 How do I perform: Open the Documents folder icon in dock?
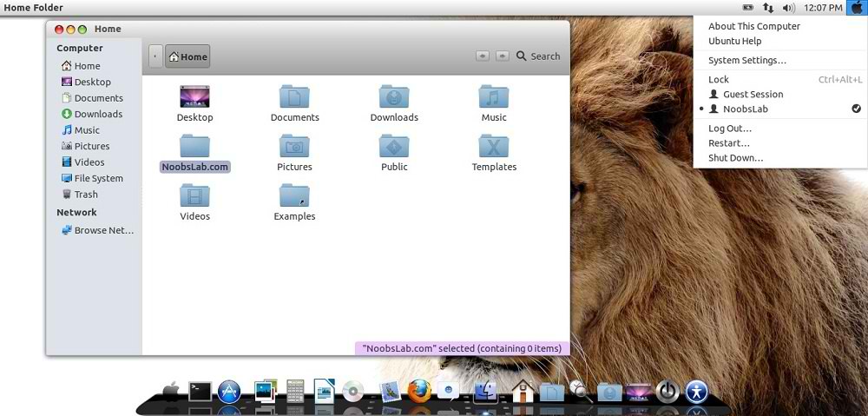pyautogui.click(x=551, y=392)
